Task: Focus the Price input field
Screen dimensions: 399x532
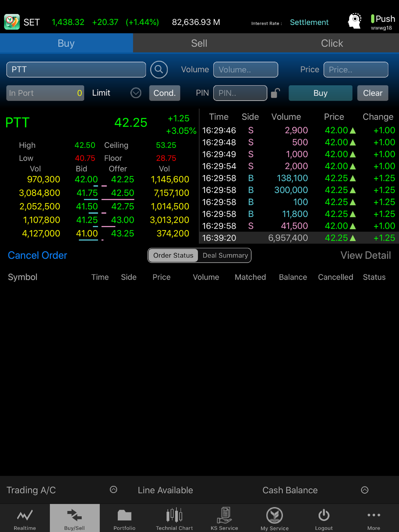Action: click(x=356, y=70)
